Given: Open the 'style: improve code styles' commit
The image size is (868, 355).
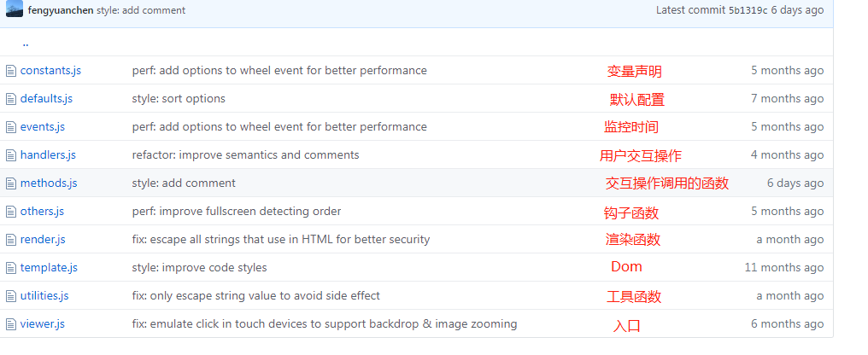Looking at the screenshot, I should 199,268.
